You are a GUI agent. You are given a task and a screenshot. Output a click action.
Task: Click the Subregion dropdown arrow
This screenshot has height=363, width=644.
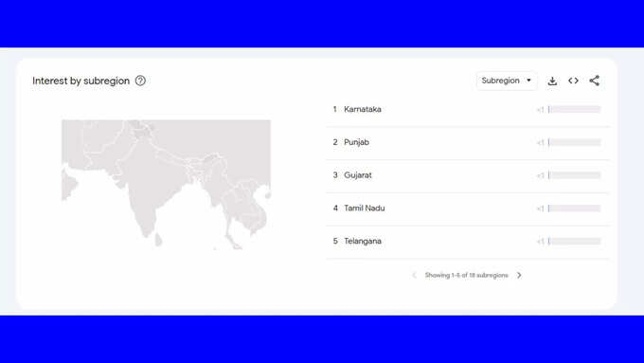(529, 81)
